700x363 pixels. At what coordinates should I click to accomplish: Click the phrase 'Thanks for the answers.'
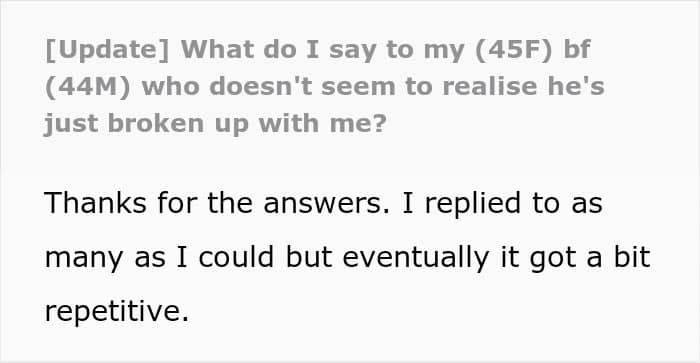click(217, 203)
